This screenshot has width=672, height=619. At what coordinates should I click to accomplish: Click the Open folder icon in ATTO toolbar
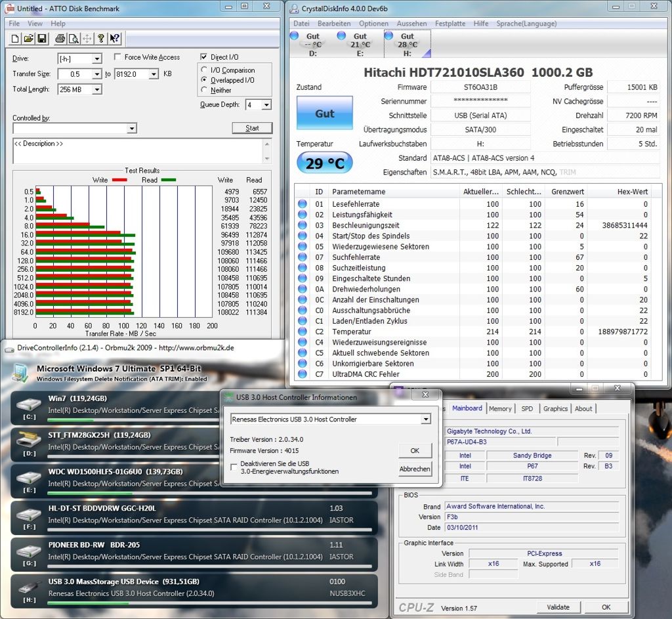pos(30,39)
